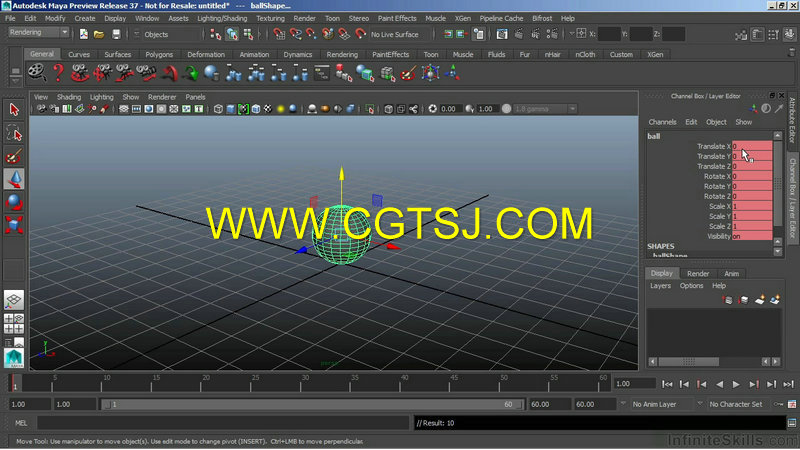Screen dimensions: 800x450
Task: Click the current frame field showing 1.00
Action: (x=635, y=384)
